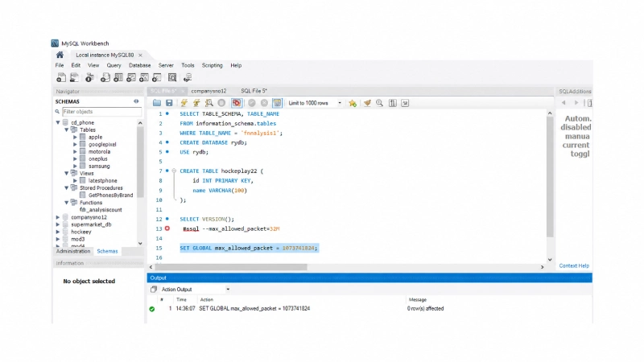Open the MySQL Workbench home screen icon
The height and width of the screenshot is (362, 644).
60,55
